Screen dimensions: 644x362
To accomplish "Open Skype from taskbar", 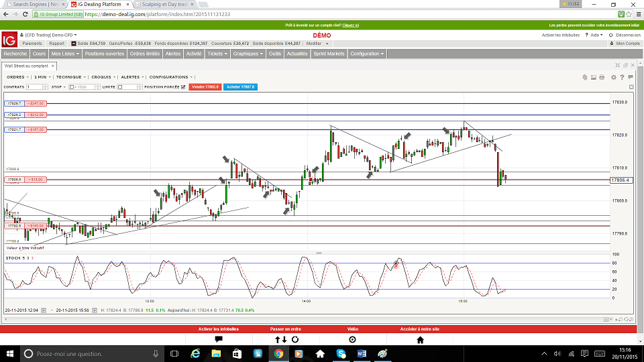I will [x=341, y=353].
